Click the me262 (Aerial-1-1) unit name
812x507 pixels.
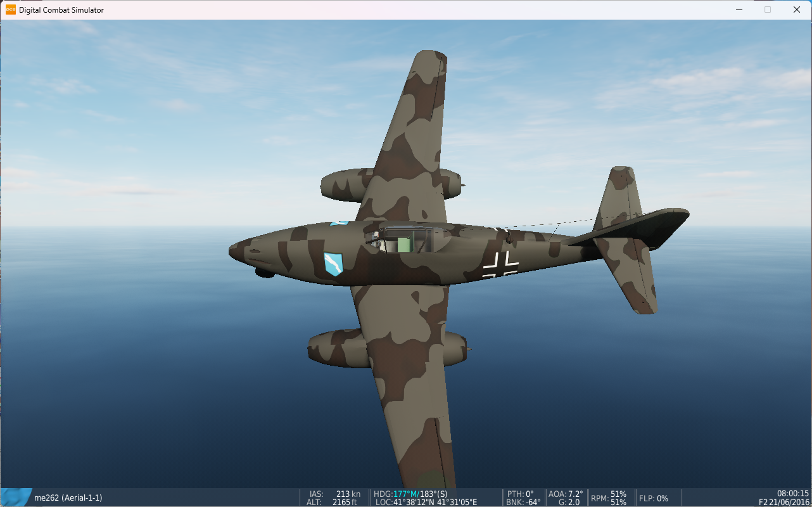coord(68,498)
